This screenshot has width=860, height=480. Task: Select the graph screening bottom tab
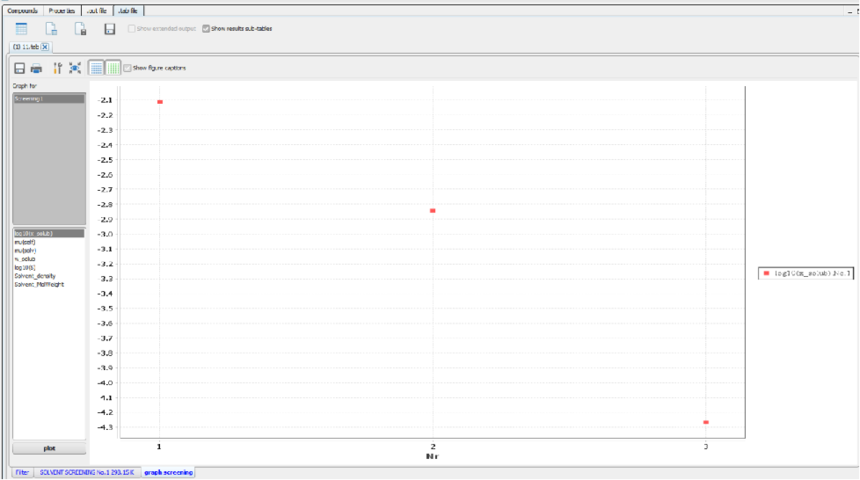point(168,472)
